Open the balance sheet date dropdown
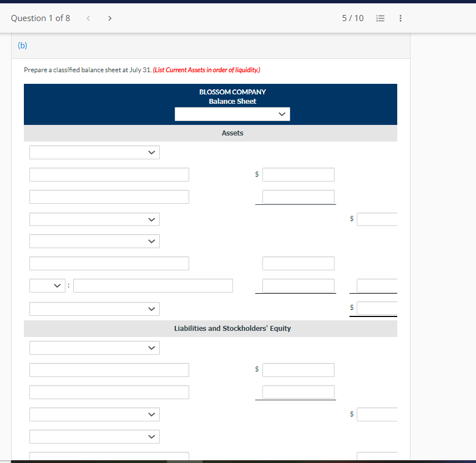 (232, 114)
